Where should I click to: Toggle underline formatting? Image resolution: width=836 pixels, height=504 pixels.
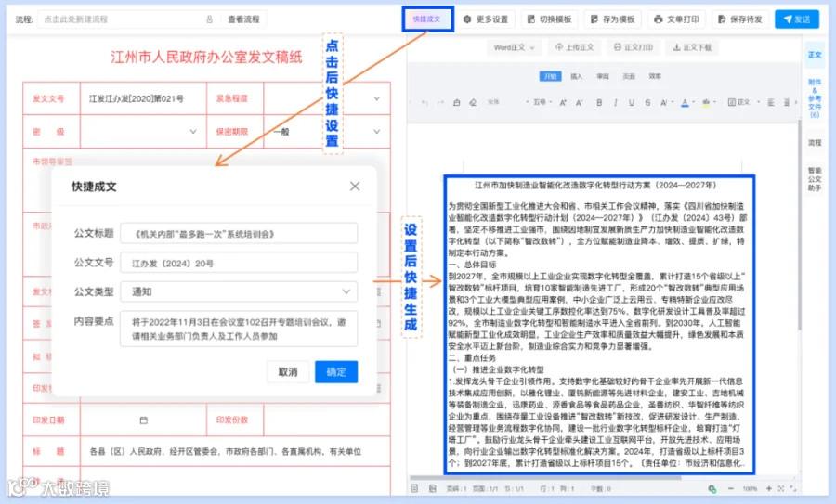click(632, 102)
